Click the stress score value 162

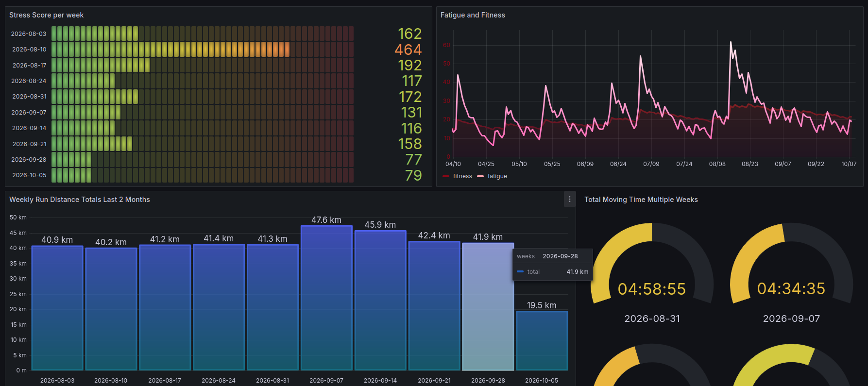[x=409, y=34]
